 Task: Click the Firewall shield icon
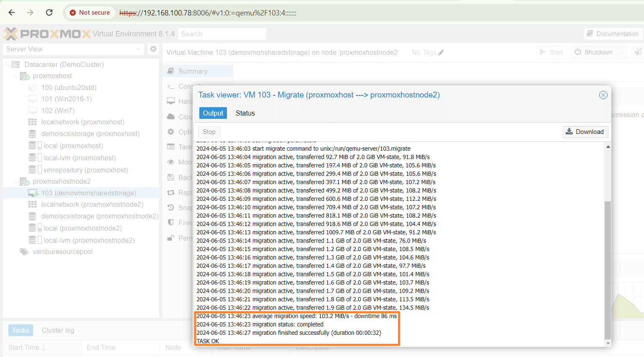[x=171, y=223]
